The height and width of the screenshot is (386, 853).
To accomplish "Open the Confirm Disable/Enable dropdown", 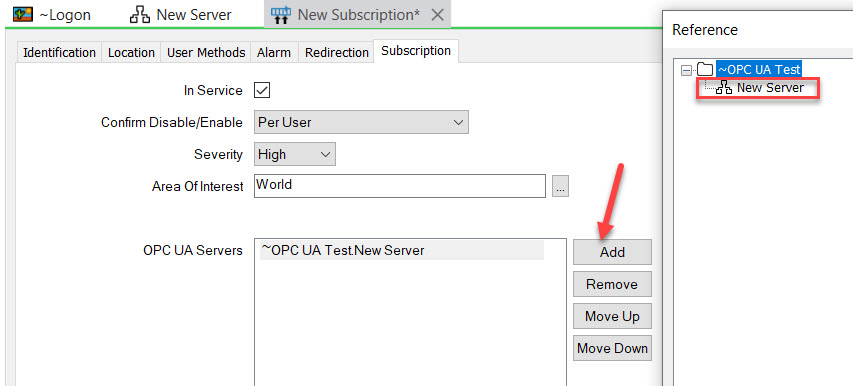I will click(x=361, y=122).
